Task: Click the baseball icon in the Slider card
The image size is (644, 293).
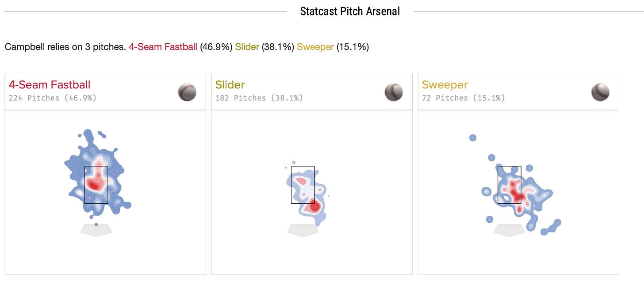Action: coord(394,92)
